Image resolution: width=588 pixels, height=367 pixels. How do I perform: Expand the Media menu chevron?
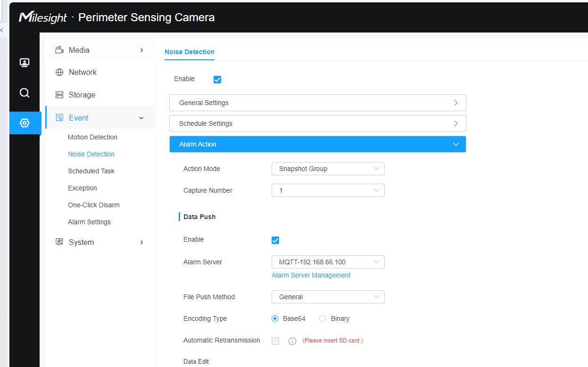pyautogui.click(x=141, y=50)
